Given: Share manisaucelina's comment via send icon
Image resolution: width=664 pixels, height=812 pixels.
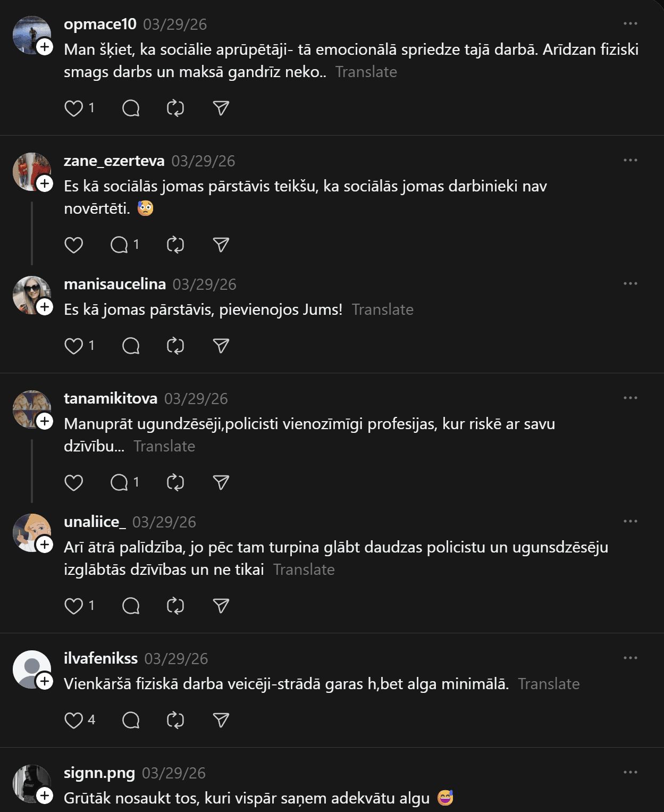Looking at the screenshot, I should (221, 346).
